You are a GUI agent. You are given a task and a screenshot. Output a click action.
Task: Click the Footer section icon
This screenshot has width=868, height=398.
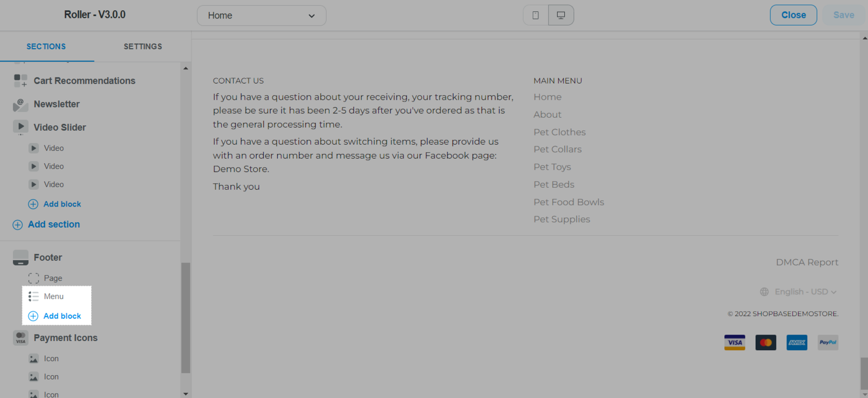(x=21, y=258)
